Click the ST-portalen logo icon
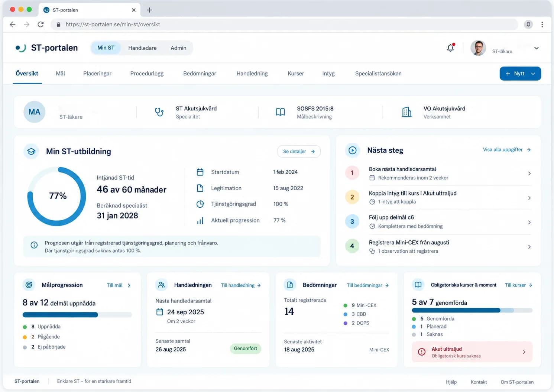Viewport: 554px width, 392px height. 21,48
